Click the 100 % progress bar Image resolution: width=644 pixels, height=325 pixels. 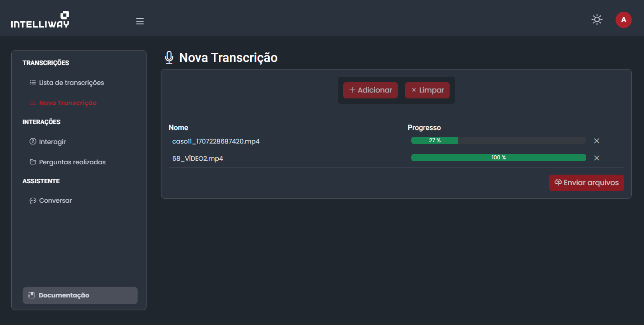(x=498, y=158)
